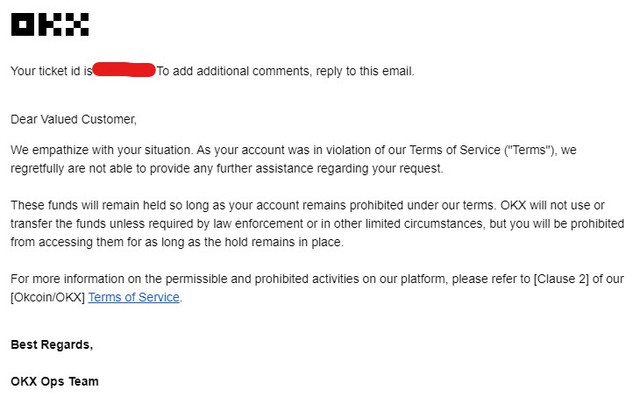Click the "[Okcoin/OKX]" bracketed text
This screenshot has height=396, width=640.
coord(48,297)
